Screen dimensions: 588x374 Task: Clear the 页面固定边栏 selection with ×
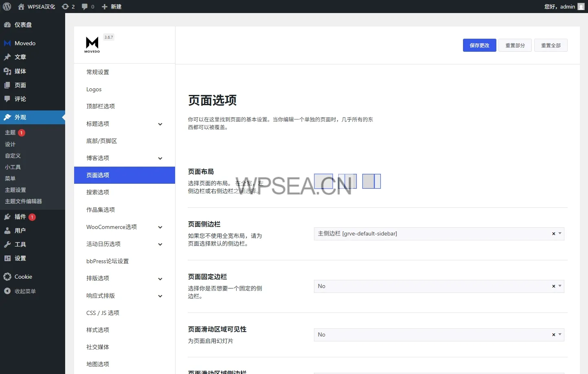pos(553,286)
